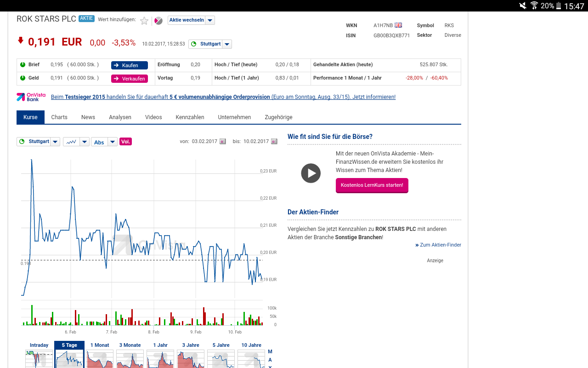Click the pie chart portfolio icon
This screenshot has height=368, width=588.
[x=158, y=21]
